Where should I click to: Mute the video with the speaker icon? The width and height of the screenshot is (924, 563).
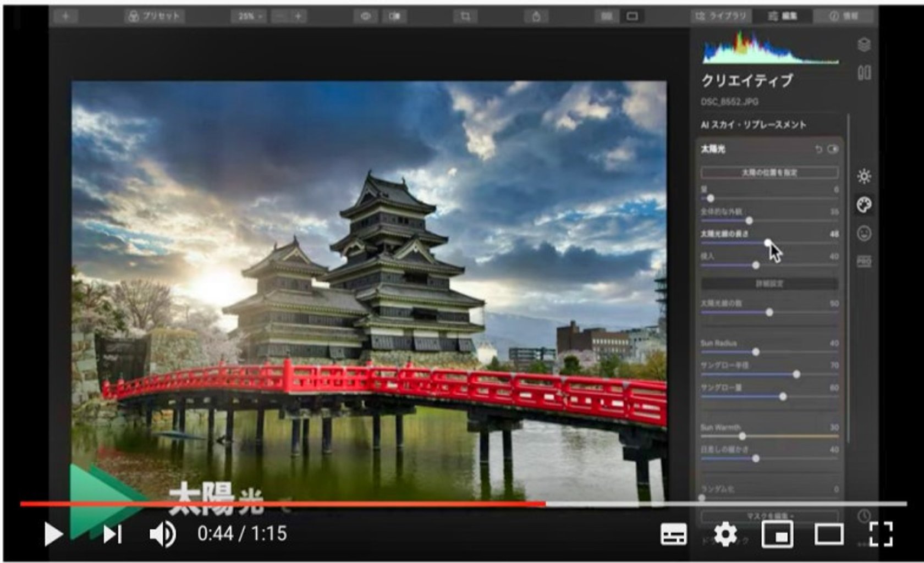[x=163, y=534]
